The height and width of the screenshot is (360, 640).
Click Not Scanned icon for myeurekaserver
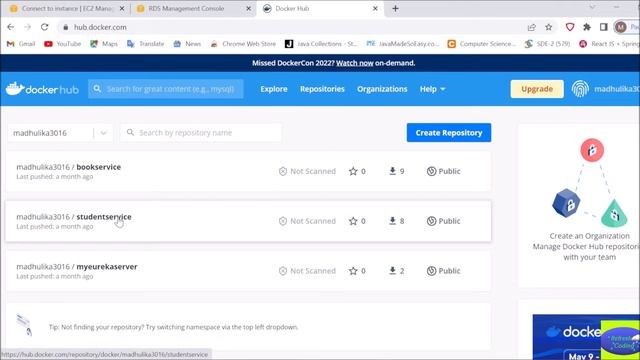pyautogui.click(x=283, y=271)
